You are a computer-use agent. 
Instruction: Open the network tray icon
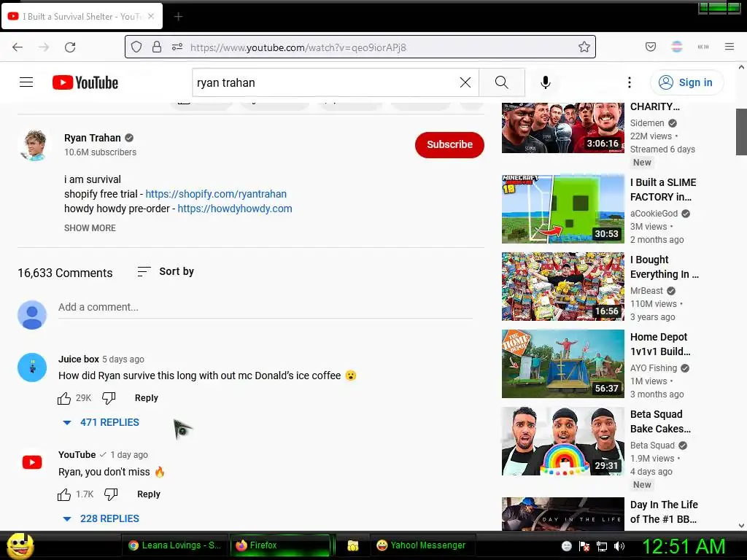602,546
